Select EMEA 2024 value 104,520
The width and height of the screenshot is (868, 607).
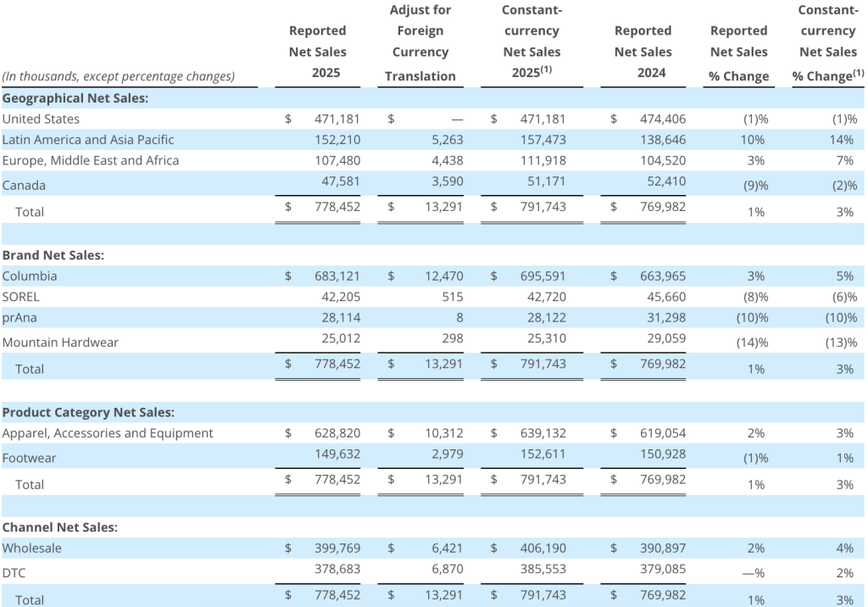click(x=663, y=160)
